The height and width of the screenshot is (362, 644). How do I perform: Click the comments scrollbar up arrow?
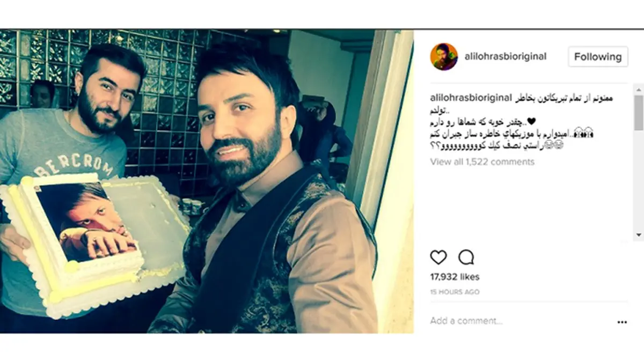click(639, 90)
